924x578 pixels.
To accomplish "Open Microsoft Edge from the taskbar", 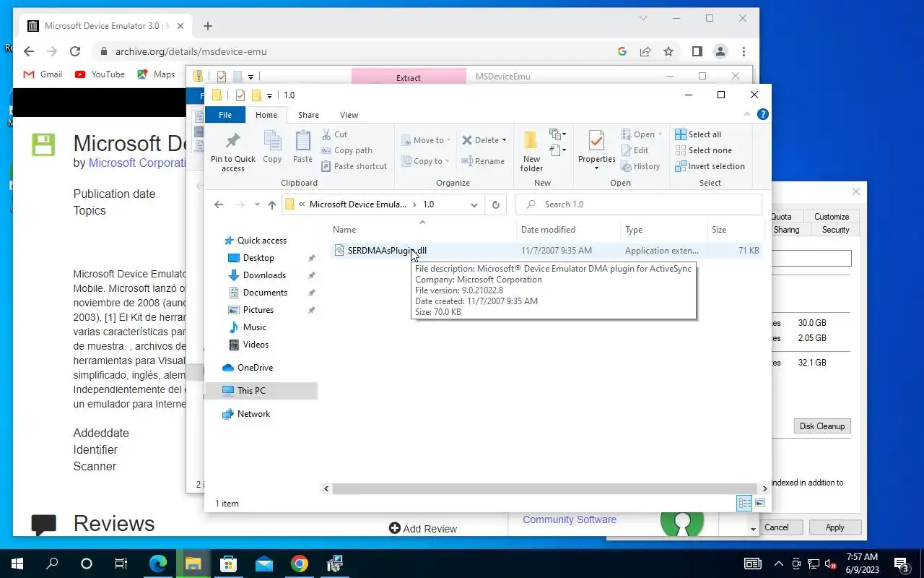I will (x=158, y=564).
